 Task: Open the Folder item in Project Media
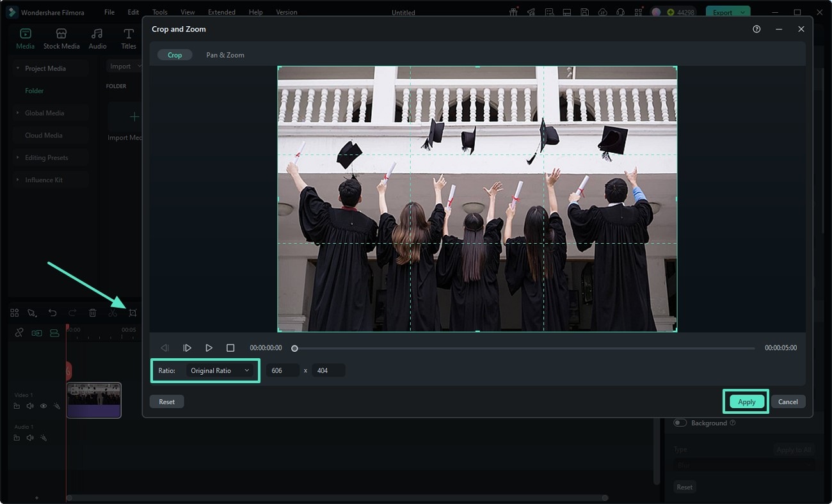pos(35,91)
